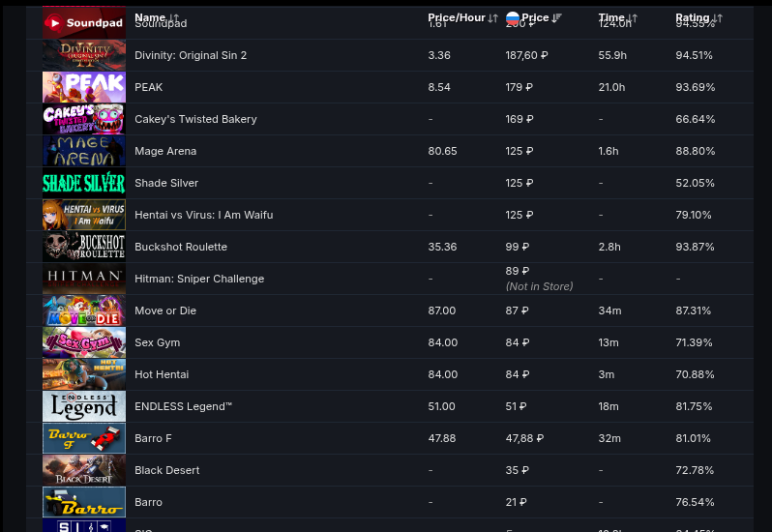Viewport: 772px width, 532px height.
Task: Sort by Name column arrows icon
Action: [x=174, y=18]
